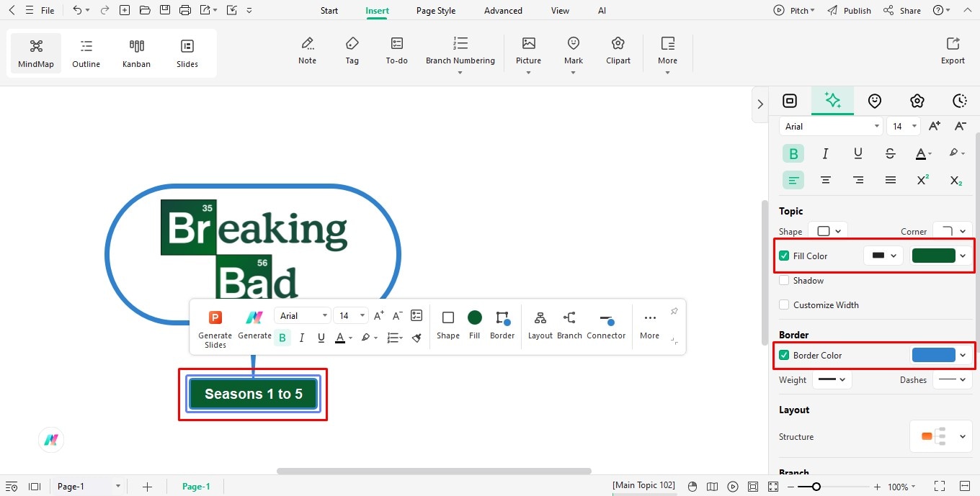Switch to Kanban view

137,54
